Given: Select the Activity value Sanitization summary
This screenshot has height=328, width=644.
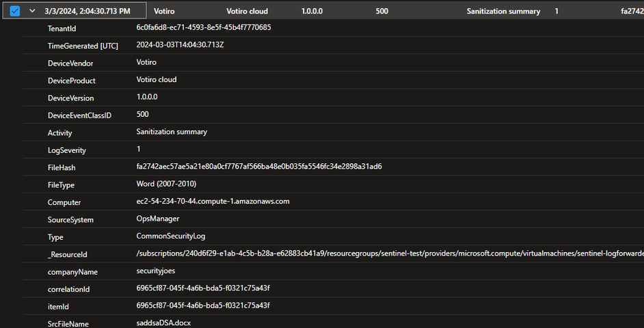Looking at the screenshot, I should 172,132.
